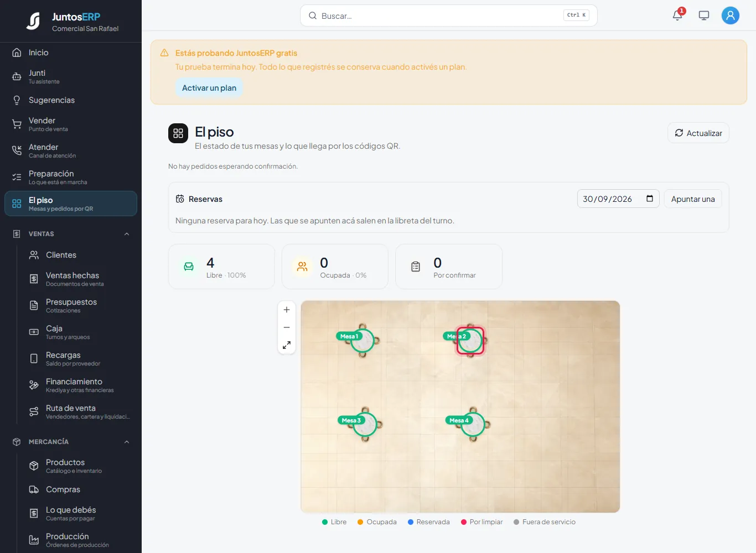Select Mesa 3 on the floor map
The height and width of the screenshot is (553, 756).
pyautogui.click(x=365, y=425)
